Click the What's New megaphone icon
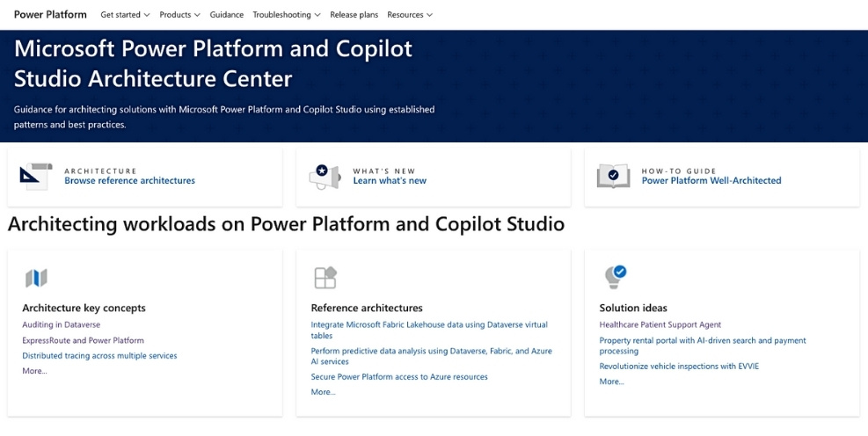 pyautogui.click(x=325, y=176)
